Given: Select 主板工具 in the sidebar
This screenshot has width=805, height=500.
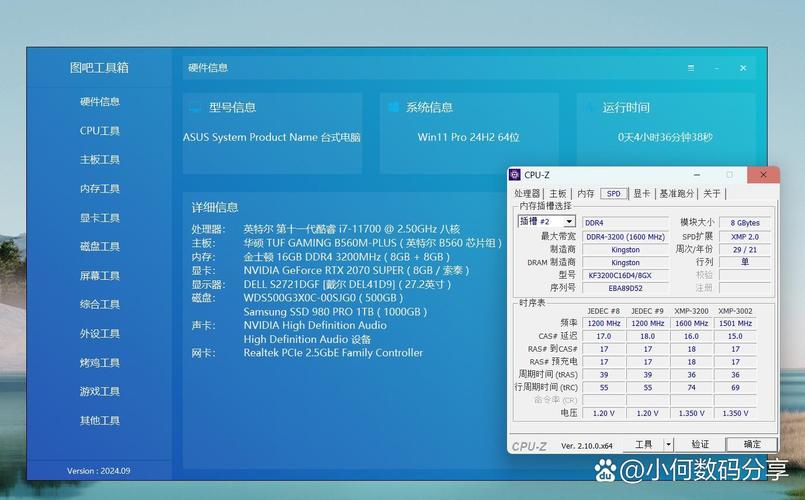Looking at the screenshot, I should click(100, 160).
